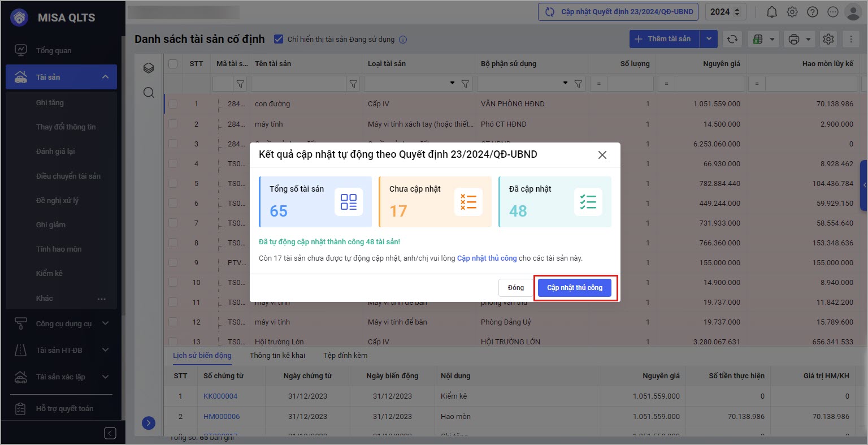This screenshot has width=868, height=445.
Task: Check the row checkbox for 'máy tính'
Action: pos(173,124)
